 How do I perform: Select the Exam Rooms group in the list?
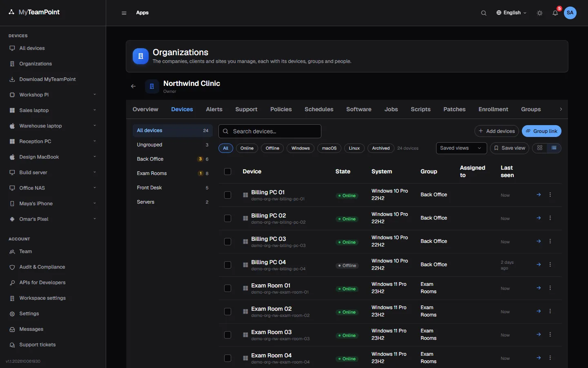[x=173, y=173]
